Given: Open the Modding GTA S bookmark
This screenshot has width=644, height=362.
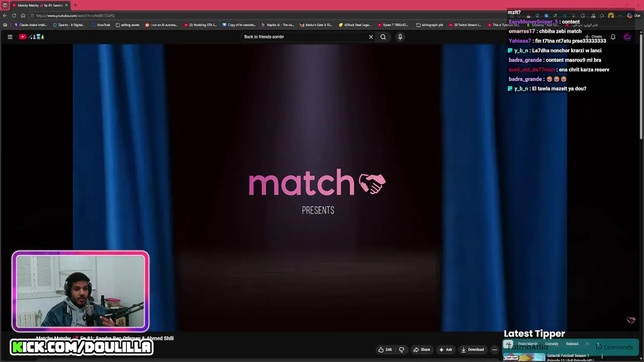Looking at the screenshot, I should pyautogui.click(x=200, y=25).
